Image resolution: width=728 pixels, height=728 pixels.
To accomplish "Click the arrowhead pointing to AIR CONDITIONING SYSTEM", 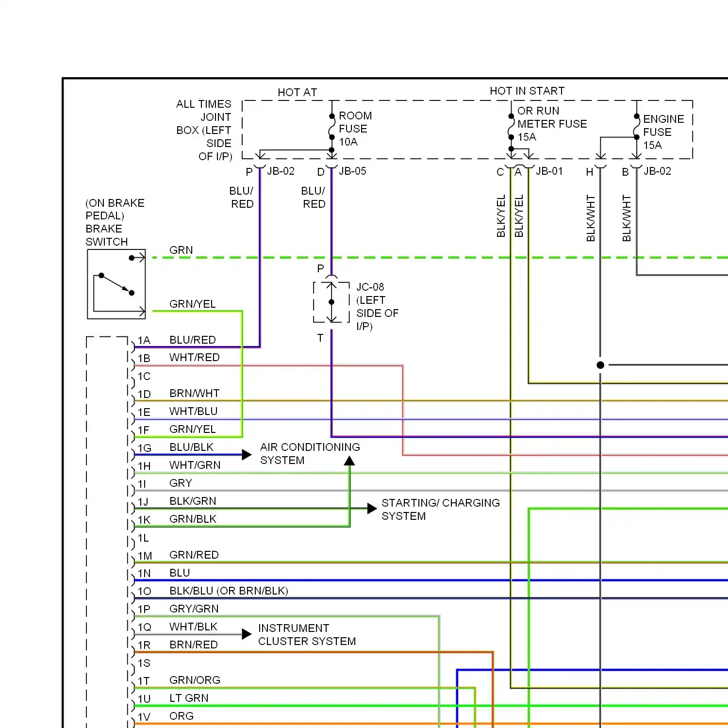I will pos(247,455).
